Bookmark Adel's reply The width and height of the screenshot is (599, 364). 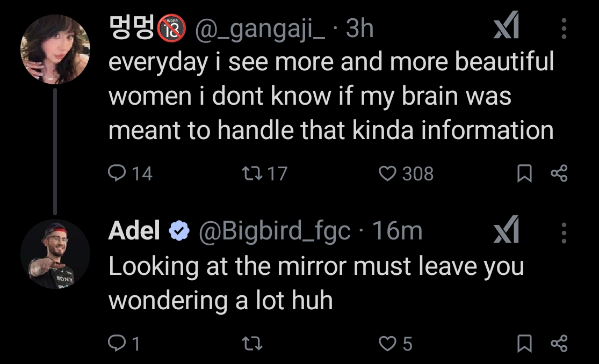pyautogui.click(x=524, y=343)
